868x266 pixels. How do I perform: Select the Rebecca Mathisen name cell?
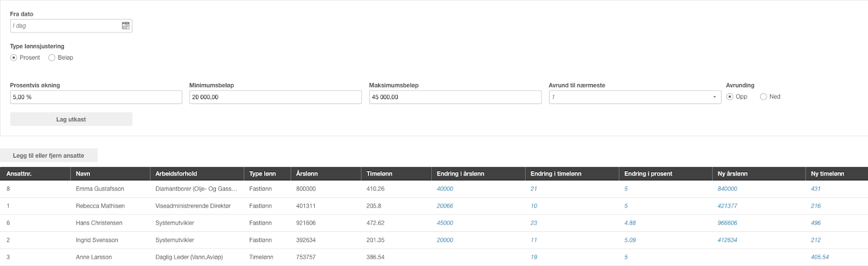coord(100,206)
